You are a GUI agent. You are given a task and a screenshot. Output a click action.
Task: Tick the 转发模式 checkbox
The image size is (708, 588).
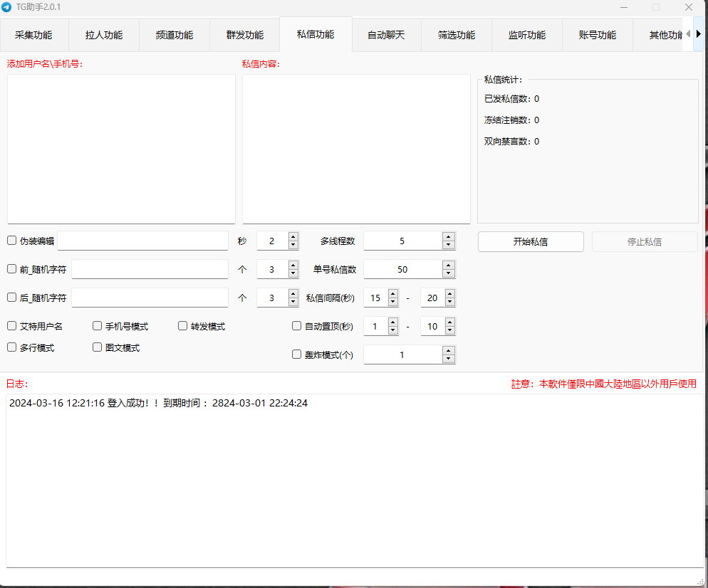click(x=183, y=326)
